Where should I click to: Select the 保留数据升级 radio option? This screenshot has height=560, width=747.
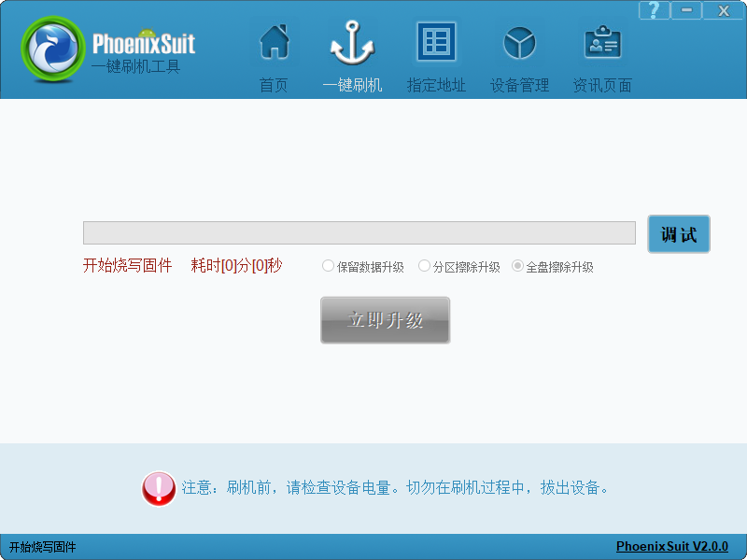click(x=328, y=266)
